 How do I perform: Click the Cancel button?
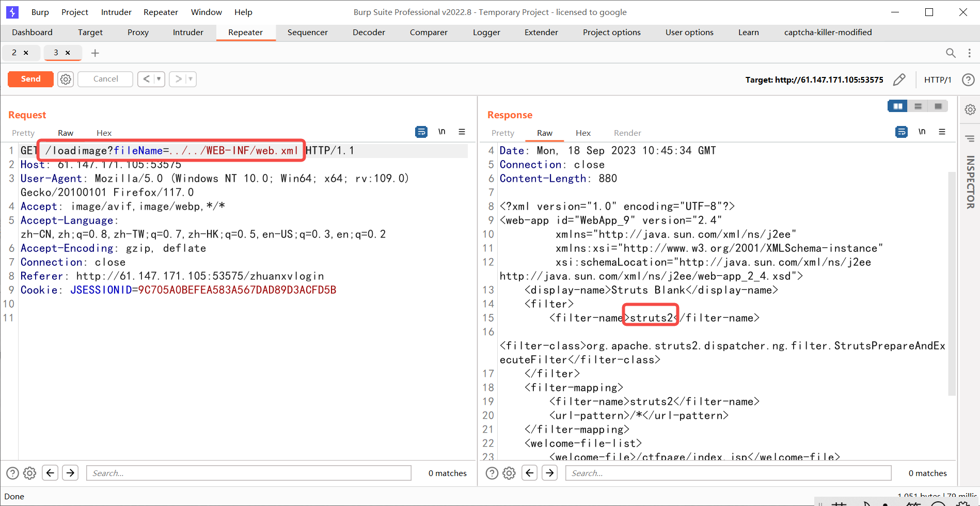click(x=105, y=79)
